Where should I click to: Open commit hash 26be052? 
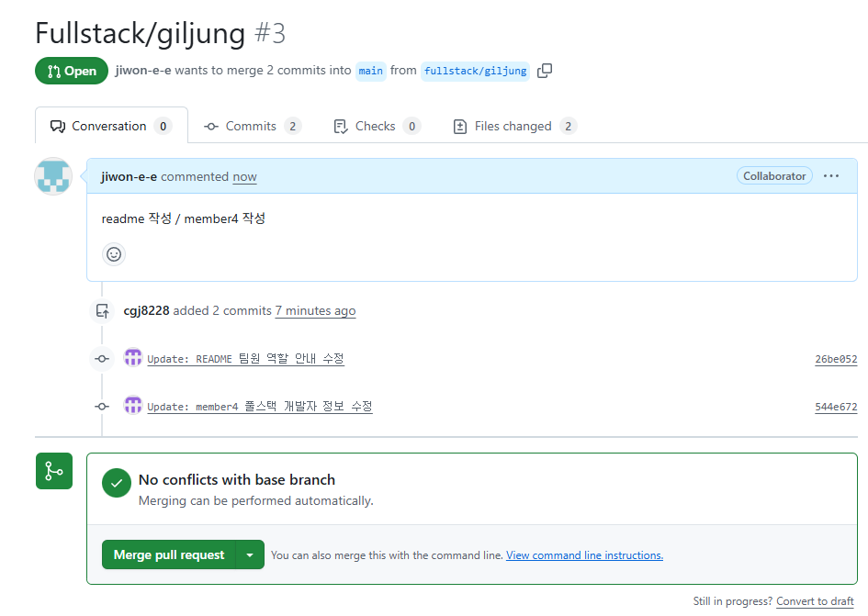pos(836,359)
